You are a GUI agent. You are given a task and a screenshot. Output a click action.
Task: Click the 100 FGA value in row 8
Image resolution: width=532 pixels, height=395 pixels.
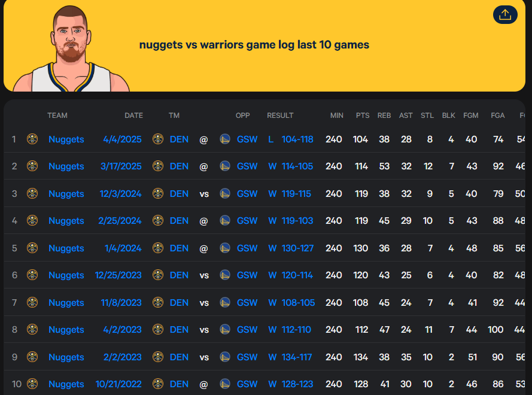[495, 330]
